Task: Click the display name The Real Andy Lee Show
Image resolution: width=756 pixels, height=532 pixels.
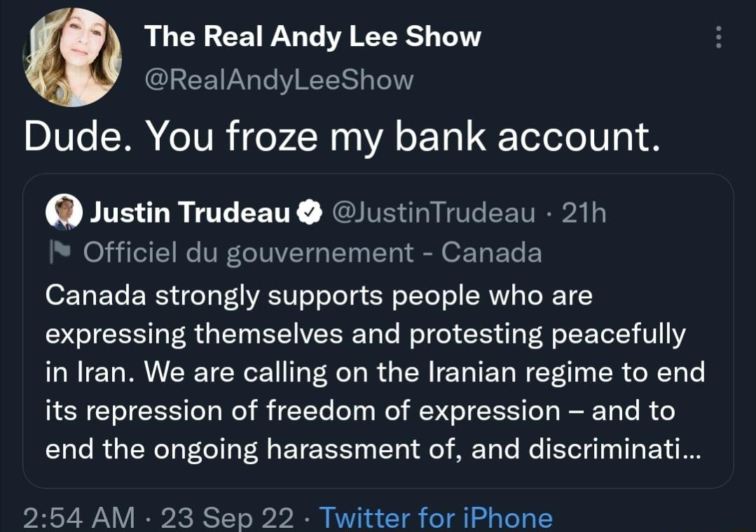Action: point(312,36)
